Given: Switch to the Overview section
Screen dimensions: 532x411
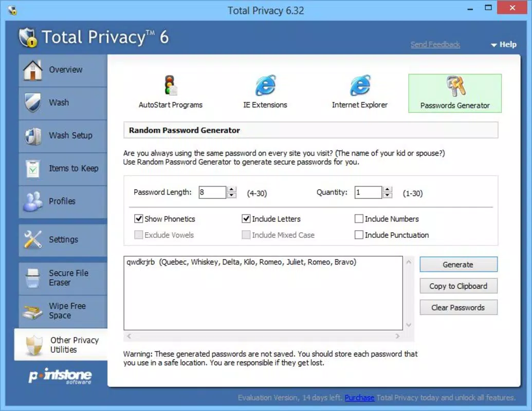Looking at the screenshot, I should coord(63,70).
